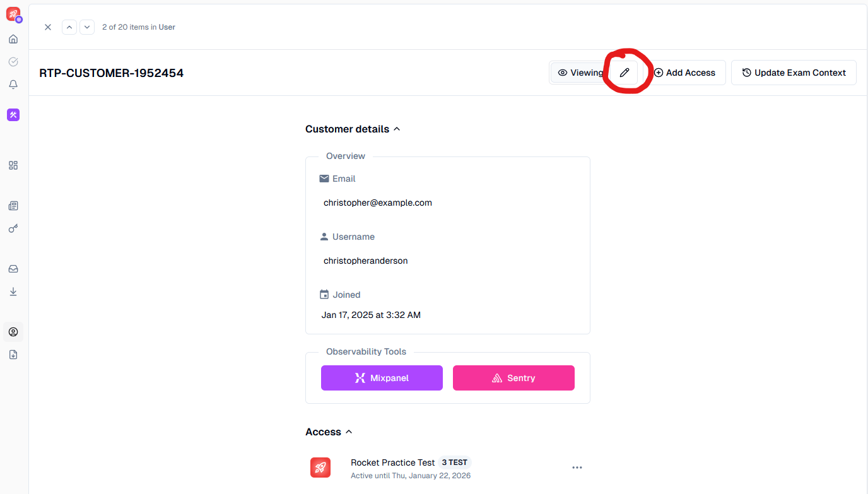This screenshot has height=494, width=868.
Task: Click the user profile icon in sidebar
Action: click(x=13, y=332)
